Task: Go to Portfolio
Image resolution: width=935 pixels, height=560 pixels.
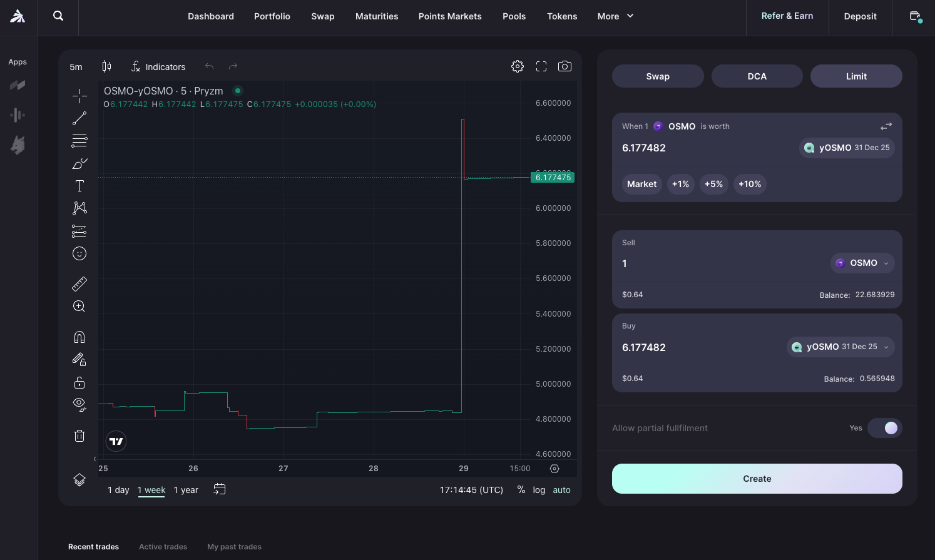Action: click(272, 16)
